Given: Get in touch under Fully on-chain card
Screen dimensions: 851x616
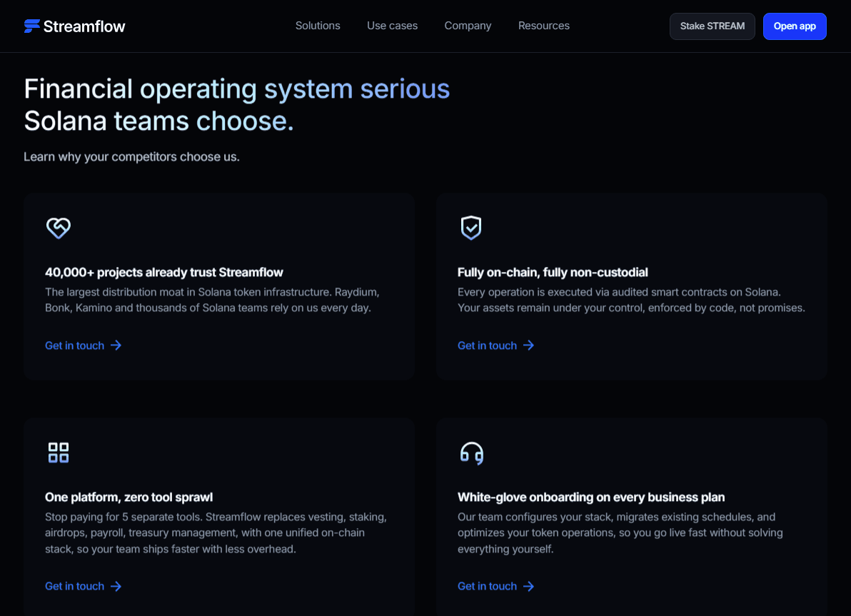Looking at the screenshot, I should click(x=495, y=345).
